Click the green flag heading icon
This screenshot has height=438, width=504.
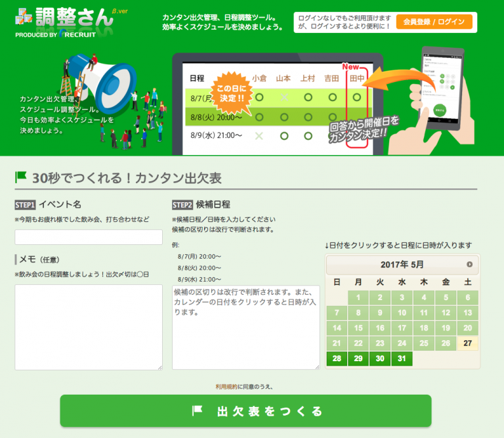pos(21,177)
